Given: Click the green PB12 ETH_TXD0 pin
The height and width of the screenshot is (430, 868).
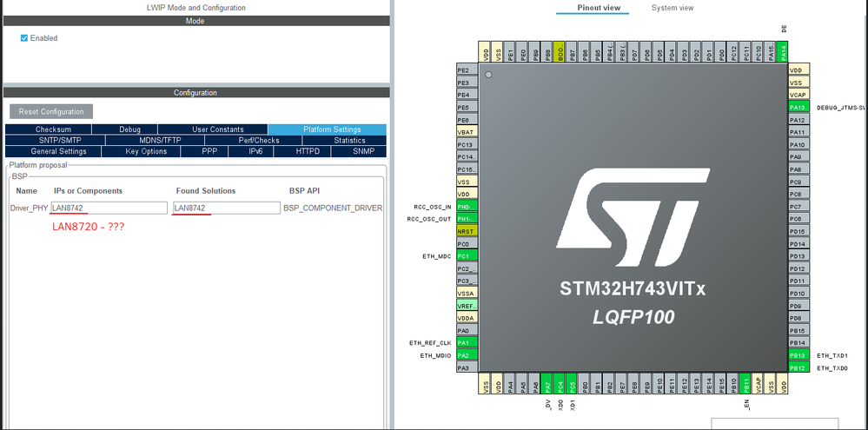Looking at the screenshot, I should coord(798,367).
